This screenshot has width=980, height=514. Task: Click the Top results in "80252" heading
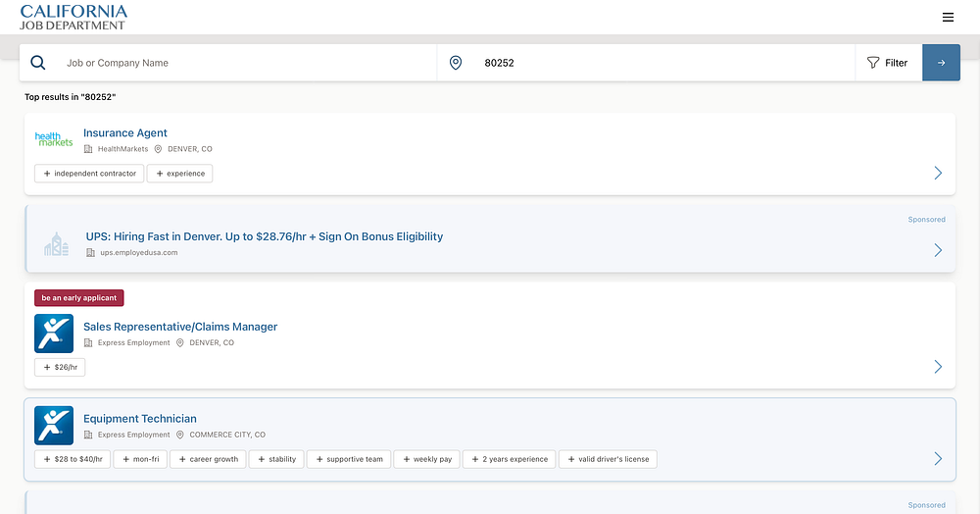tap(70, 97)
